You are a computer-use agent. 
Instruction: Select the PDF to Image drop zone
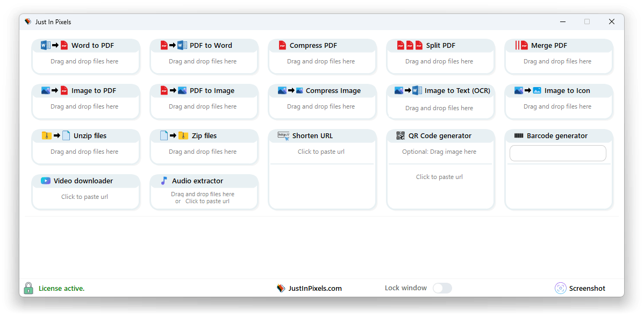203,106
